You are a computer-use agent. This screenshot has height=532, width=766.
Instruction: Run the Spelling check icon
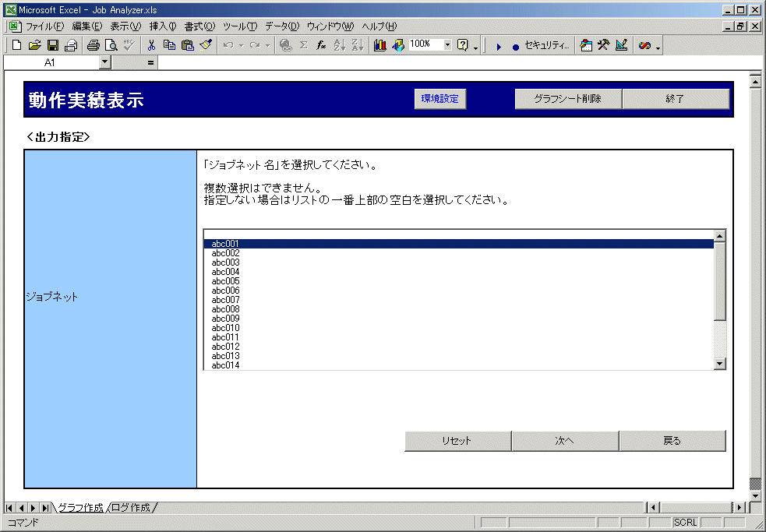tap(129, 45)
